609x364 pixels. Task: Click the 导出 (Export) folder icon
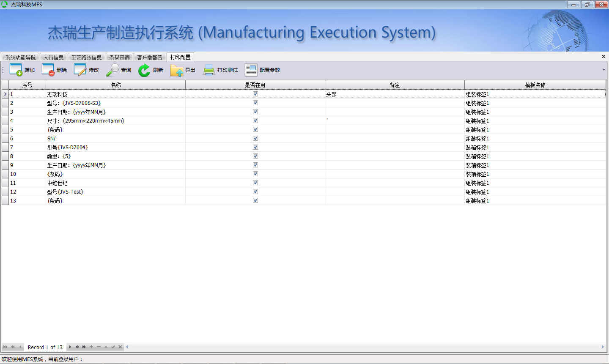click(176, 70)
